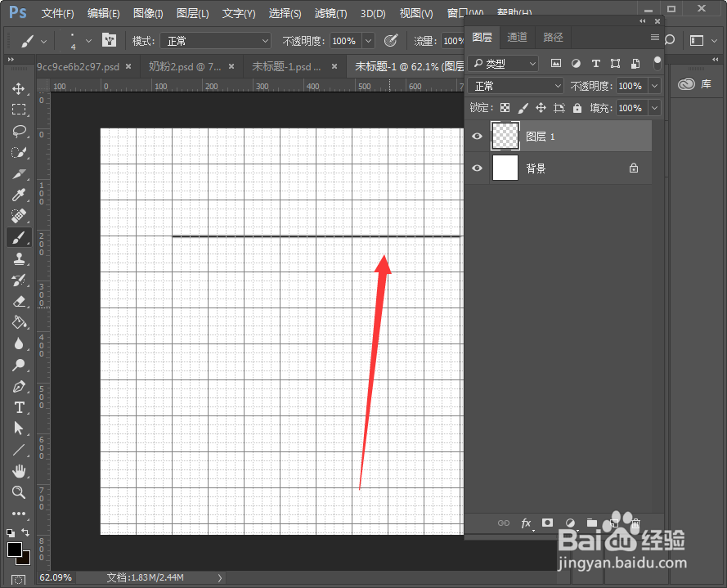
Task: Select the Line tool
Action: (19, 450)
